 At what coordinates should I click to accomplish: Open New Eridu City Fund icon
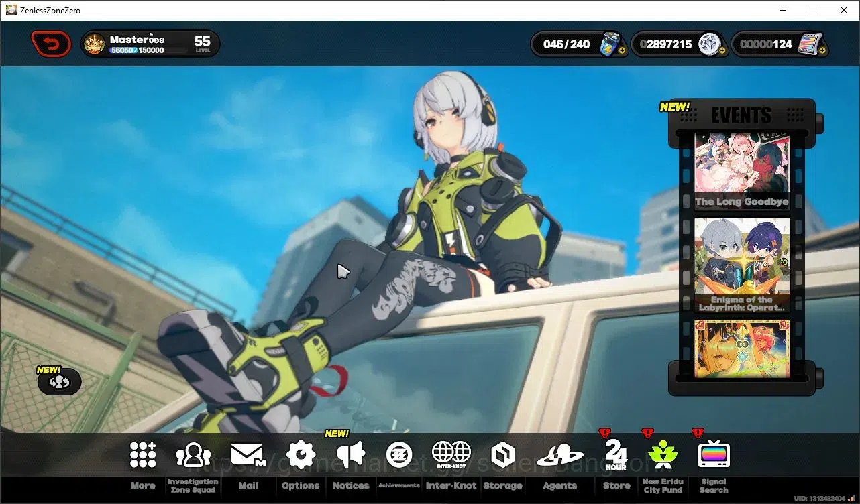pyautogui.click(x=663, y=455)
